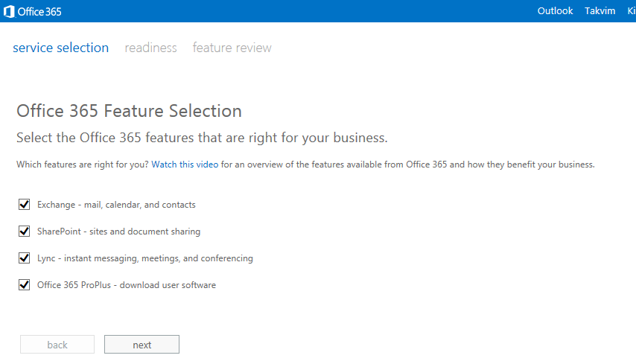Open the feature review step tab

(232, 48)
